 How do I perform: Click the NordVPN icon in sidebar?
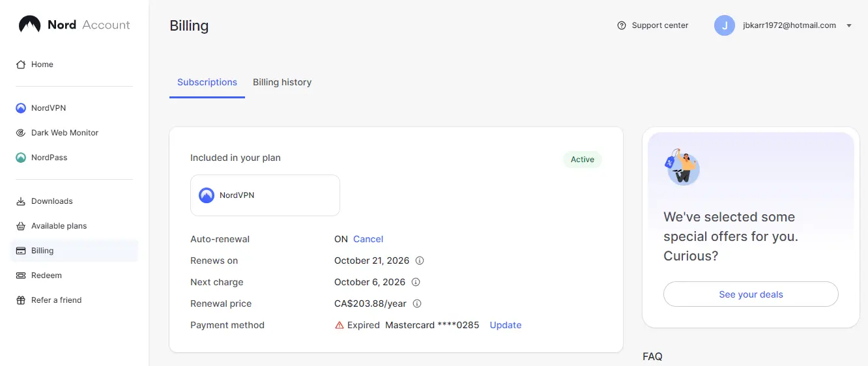pos(21,108)
